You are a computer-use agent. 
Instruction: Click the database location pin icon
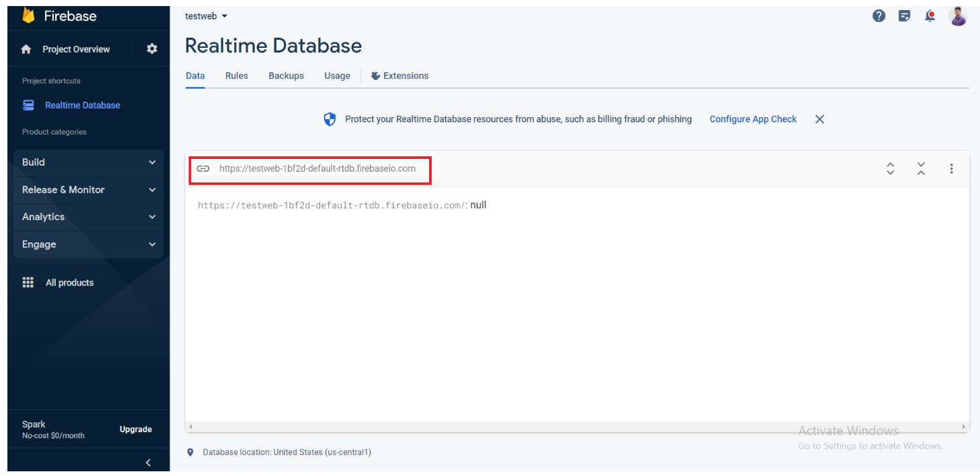pos(190,452)
